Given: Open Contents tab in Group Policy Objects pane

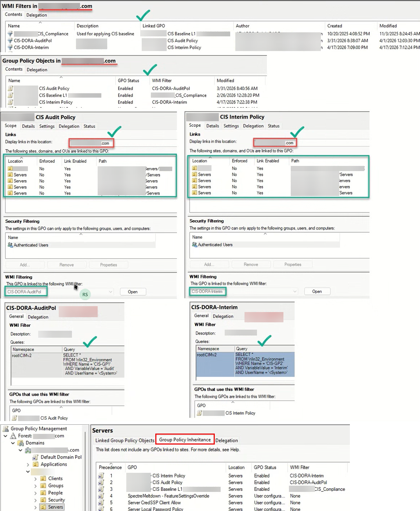Looking at the screenshot, I should (14, 69).
